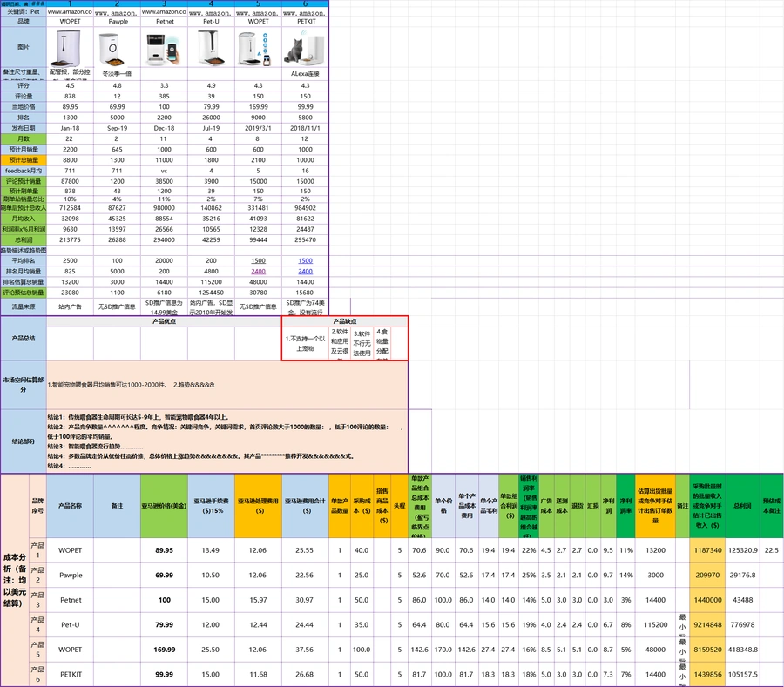
Task: Select the total profit cell 776978
Action: [x=742, y=624]
